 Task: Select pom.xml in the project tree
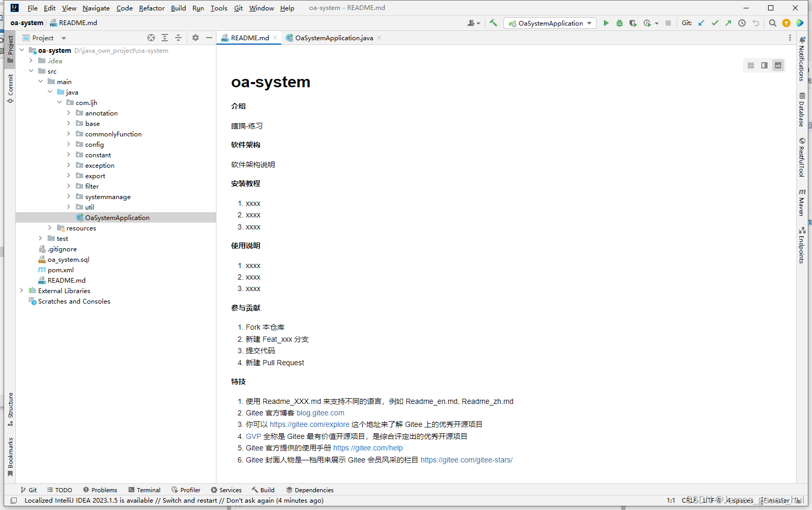click(x=61, y=270)
